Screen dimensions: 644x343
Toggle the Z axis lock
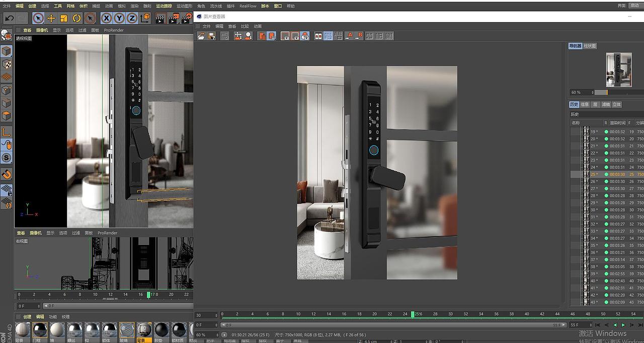pyautogui.click(x=132, y=18)
